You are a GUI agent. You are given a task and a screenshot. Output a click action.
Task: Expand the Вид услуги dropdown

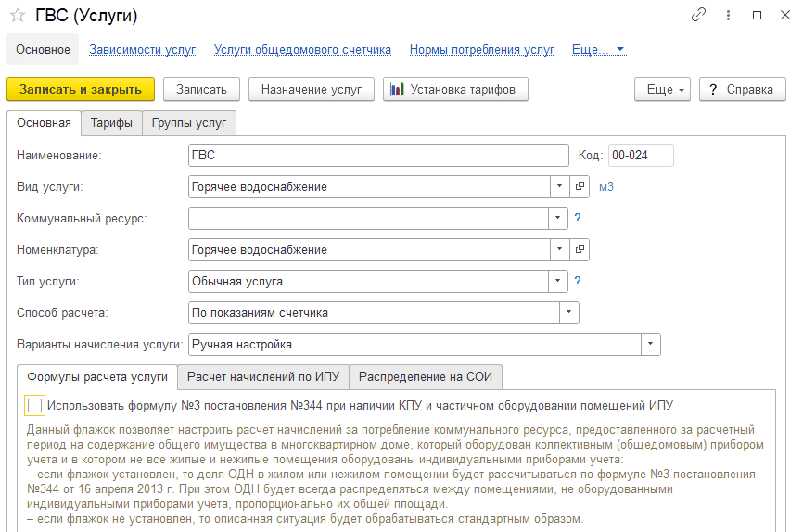559,186
